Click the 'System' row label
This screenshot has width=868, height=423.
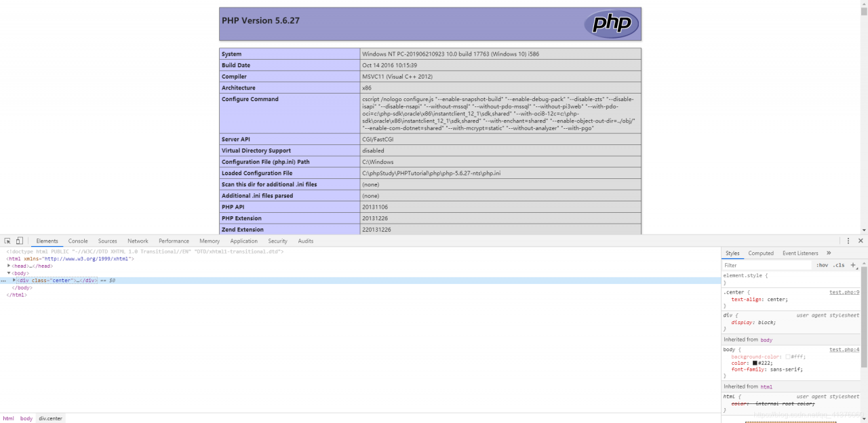[231, 54]
